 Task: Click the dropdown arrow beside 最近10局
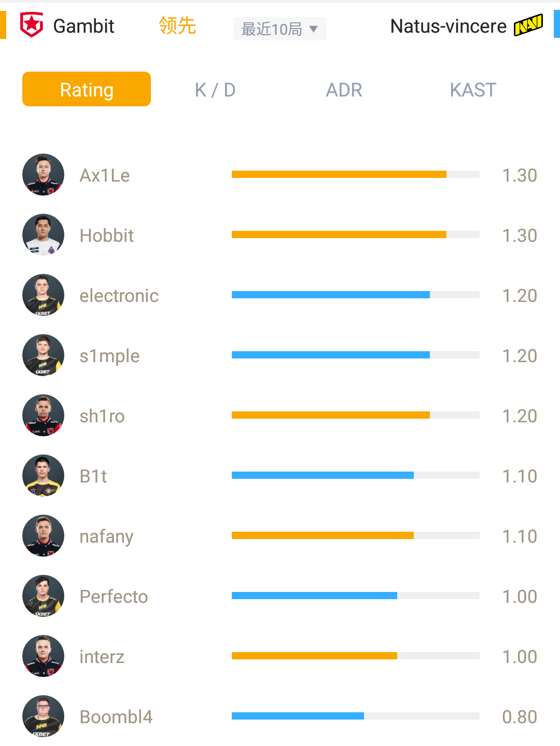click(x=313, y=29)
